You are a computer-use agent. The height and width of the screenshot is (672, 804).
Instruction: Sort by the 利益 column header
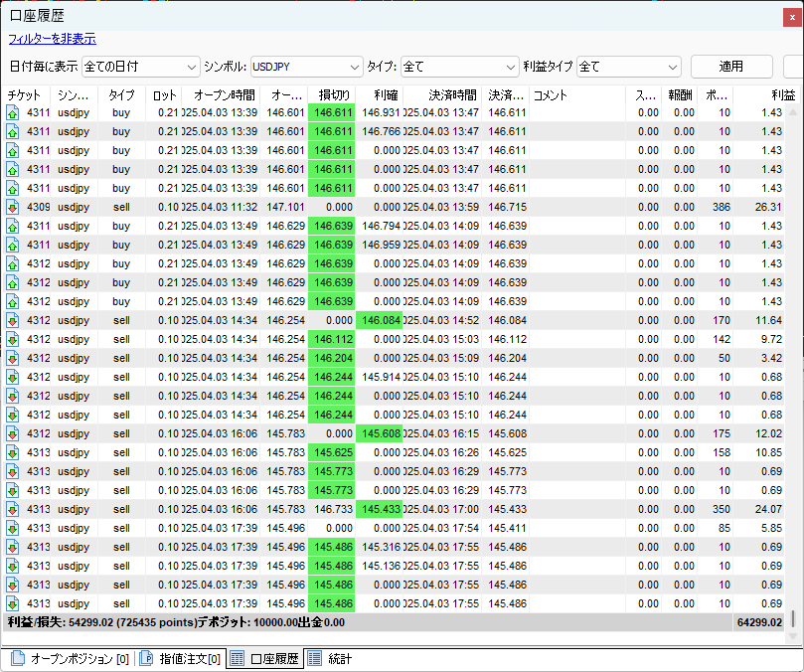pyautogui.click(x=765, y=94)
